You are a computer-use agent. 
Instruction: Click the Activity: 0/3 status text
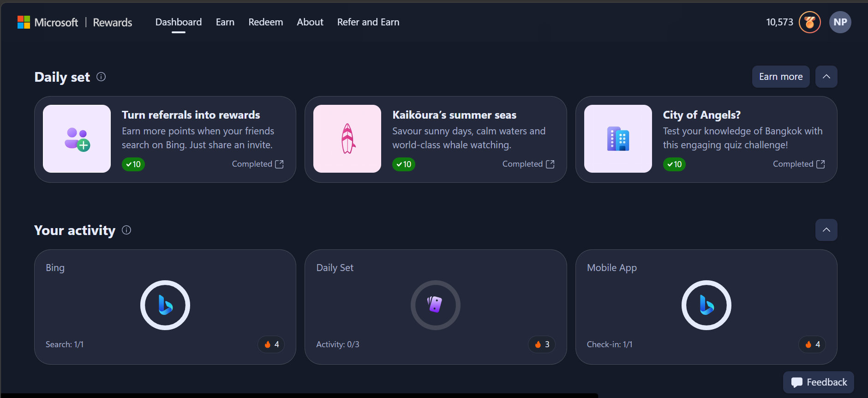(338, 344)
